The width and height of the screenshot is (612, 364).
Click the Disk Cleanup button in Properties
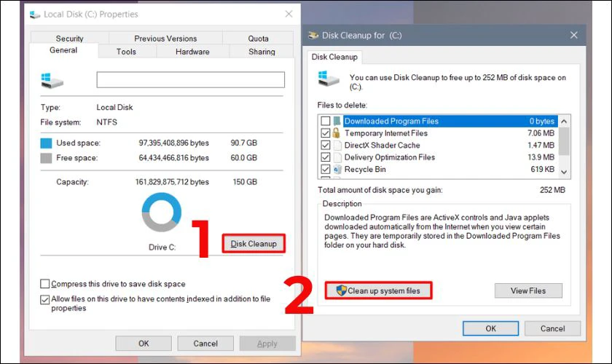click(254, 244)
